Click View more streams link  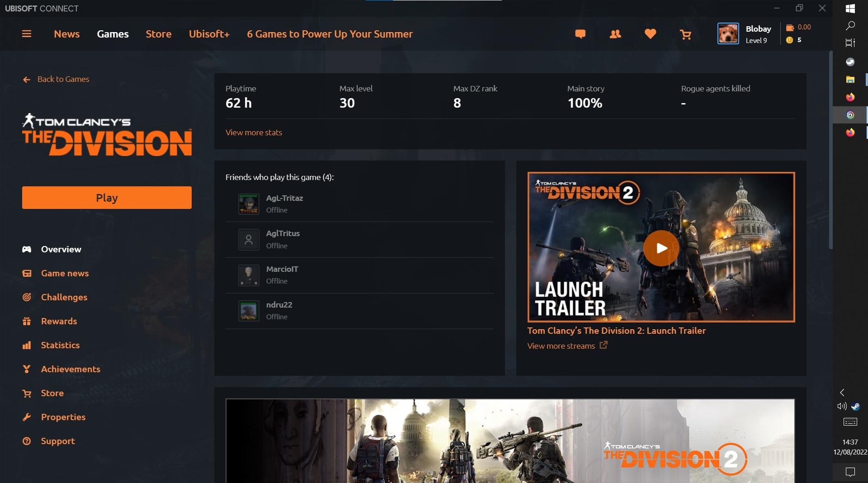561,346
